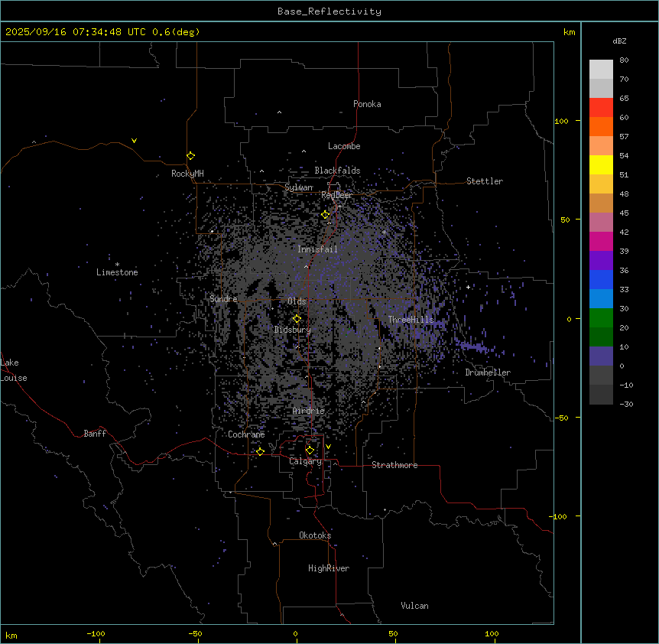Click the yellow diamond marker above RockyMH
The image size is (659, 644).
[x=191, y=156]
